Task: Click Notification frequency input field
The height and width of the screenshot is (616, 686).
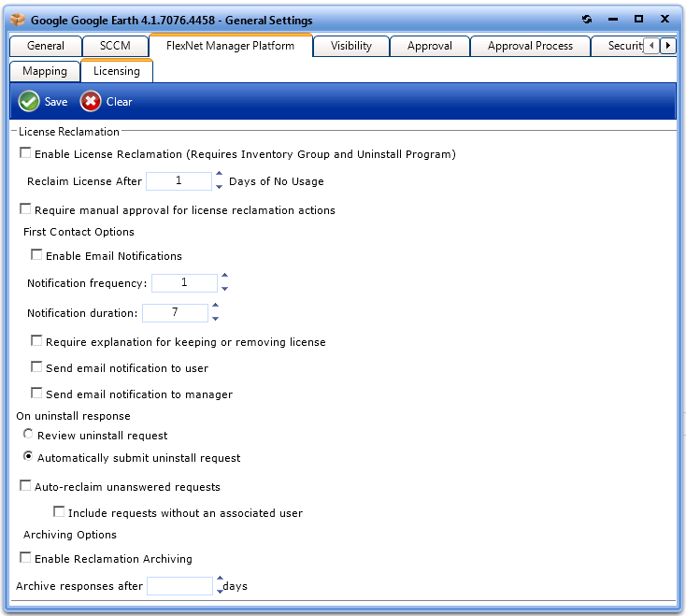Action: [184, 282]
